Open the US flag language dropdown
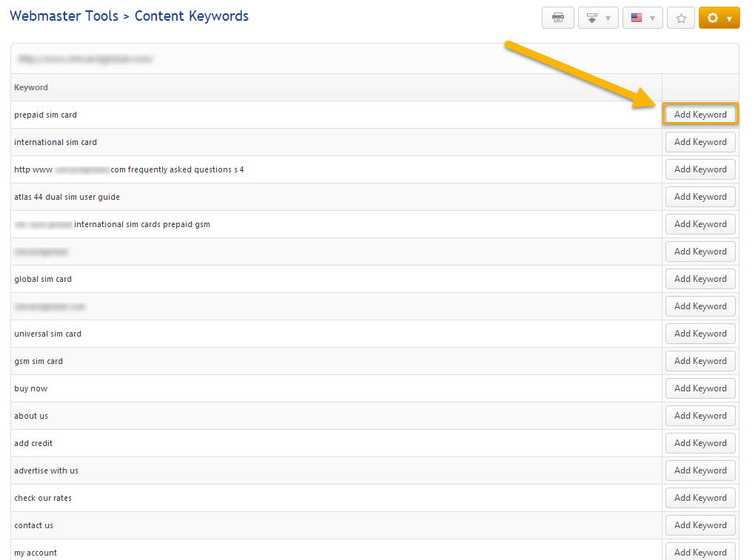Viewport: 755px width, 560px height. click(642, 18)
